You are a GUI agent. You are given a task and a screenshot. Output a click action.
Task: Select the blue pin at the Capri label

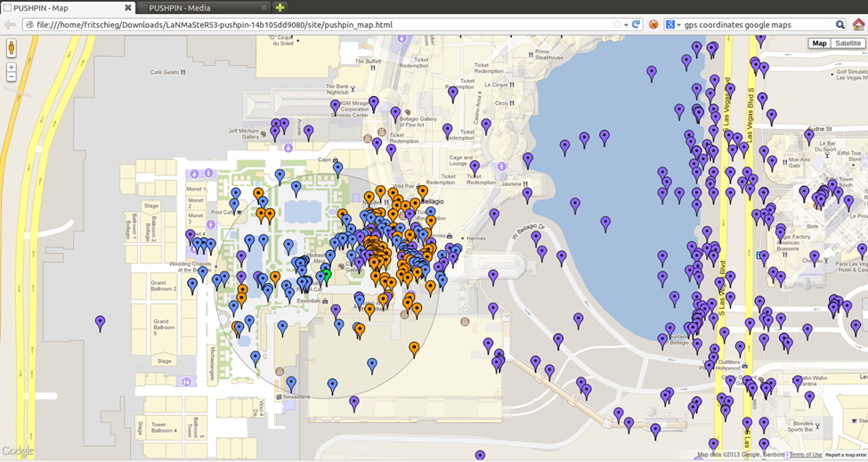coord(337,169)
